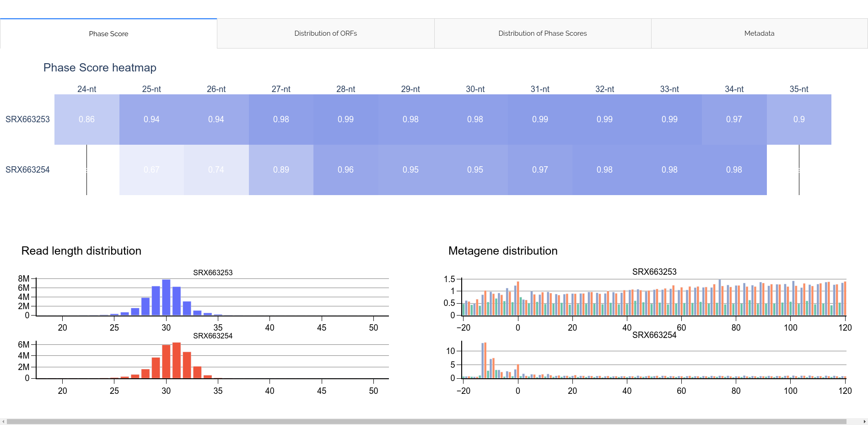
Task: Select the 0.86 heatmap cell for SRX663253
Action: [86, 120]
